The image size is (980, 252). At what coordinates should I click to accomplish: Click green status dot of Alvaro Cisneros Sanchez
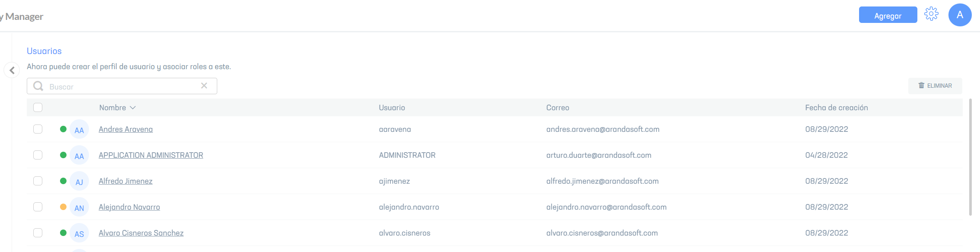coord(63,233)
